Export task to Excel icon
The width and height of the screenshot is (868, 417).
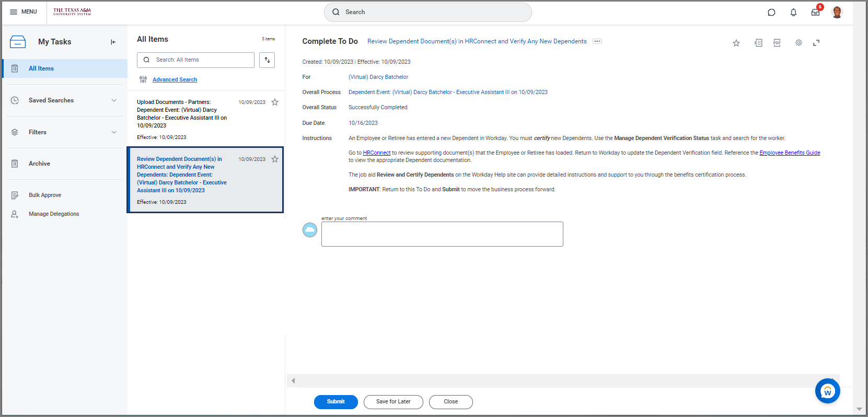click(758, 43)
